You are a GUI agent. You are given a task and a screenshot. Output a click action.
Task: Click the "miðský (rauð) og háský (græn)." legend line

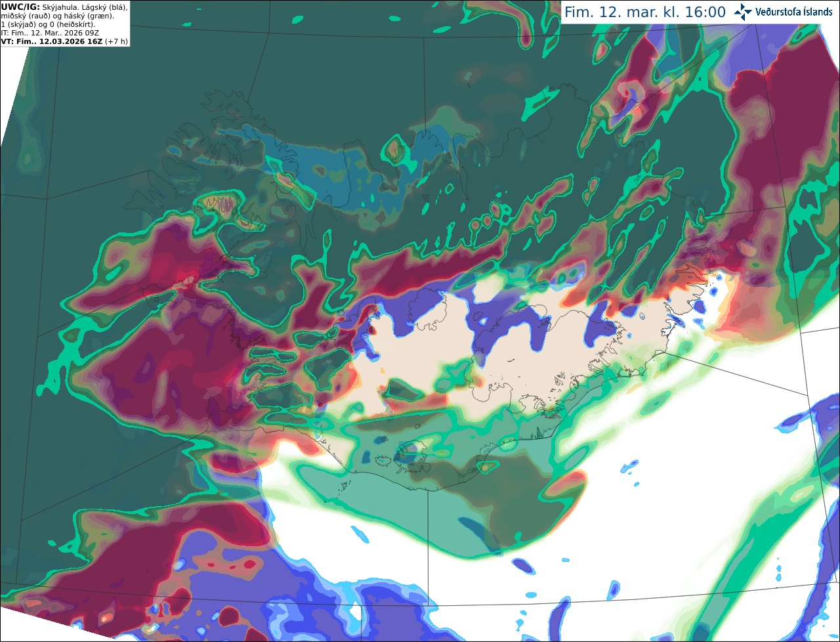57,15
